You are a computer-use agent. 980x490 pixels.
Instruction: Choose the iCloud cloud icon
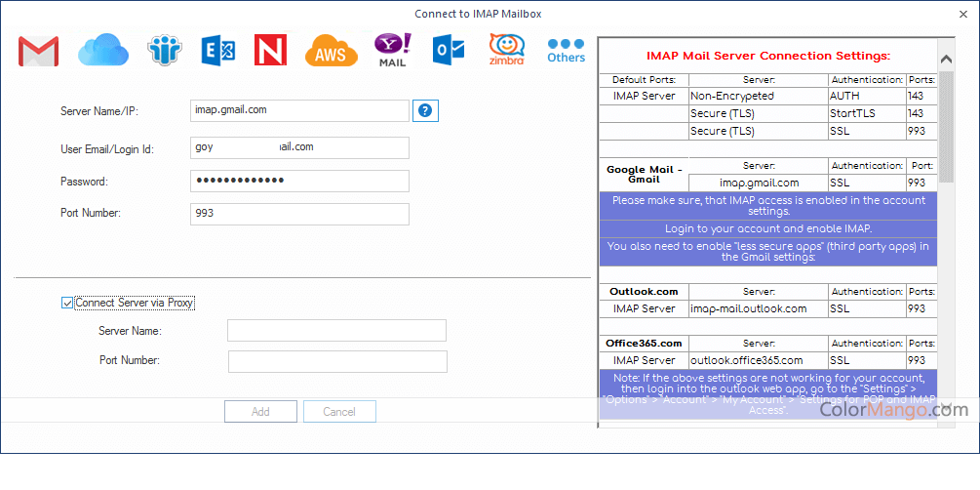[x=102, y=50]
